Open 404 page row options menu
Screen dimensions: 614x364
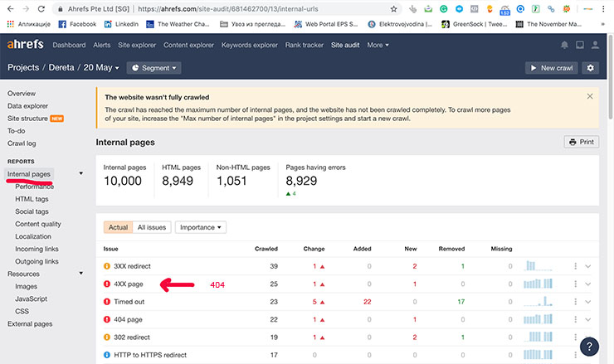coord(575,319)
